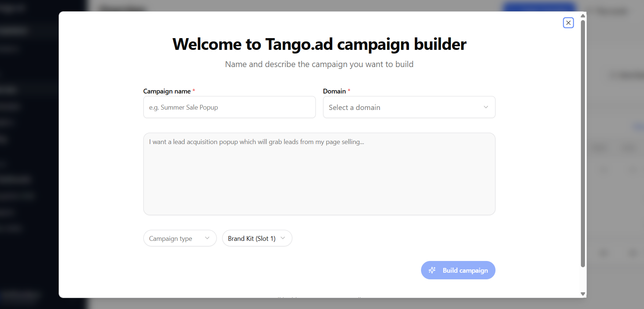
Task: Open the Select a domain dropdown
Action: point(409,107)
